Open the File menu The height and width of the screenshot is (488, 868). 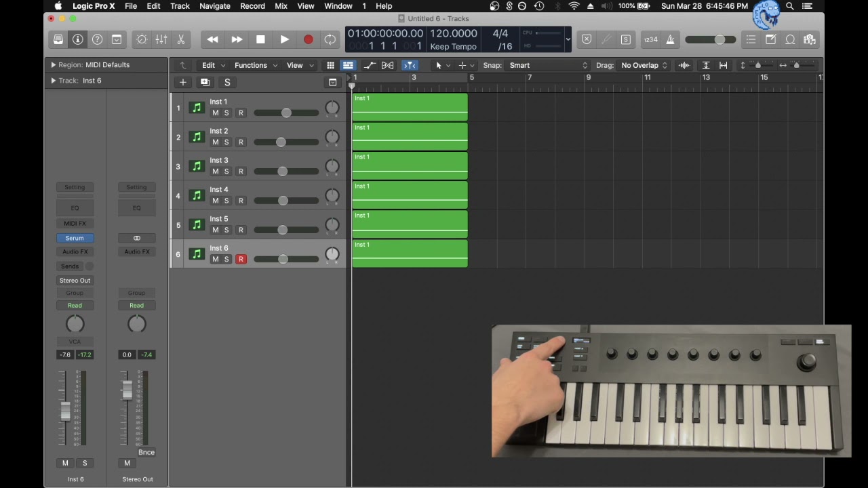point(131,6)
